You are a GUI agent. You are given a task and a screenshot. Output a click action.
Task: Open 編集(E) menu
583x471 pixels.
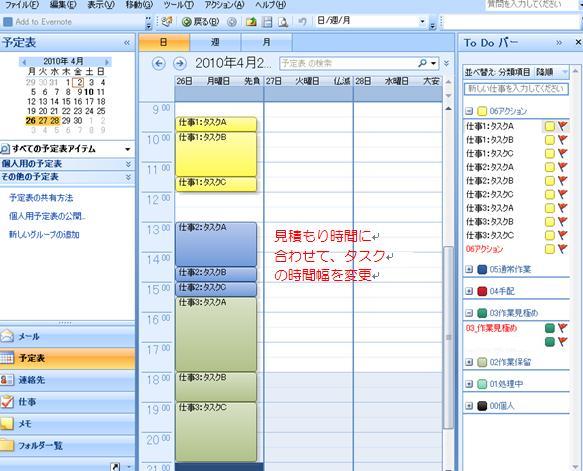pos(63,5)
